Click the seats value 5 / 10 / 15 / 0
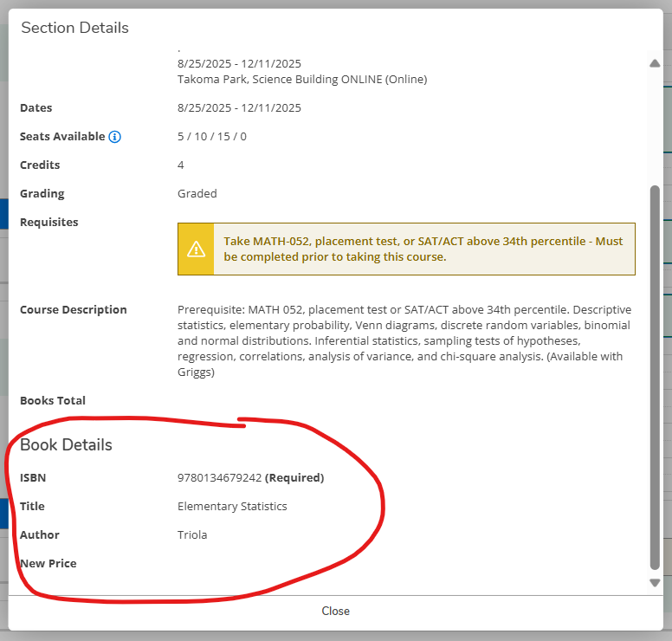672x641 pixels. tap(211, 137)
